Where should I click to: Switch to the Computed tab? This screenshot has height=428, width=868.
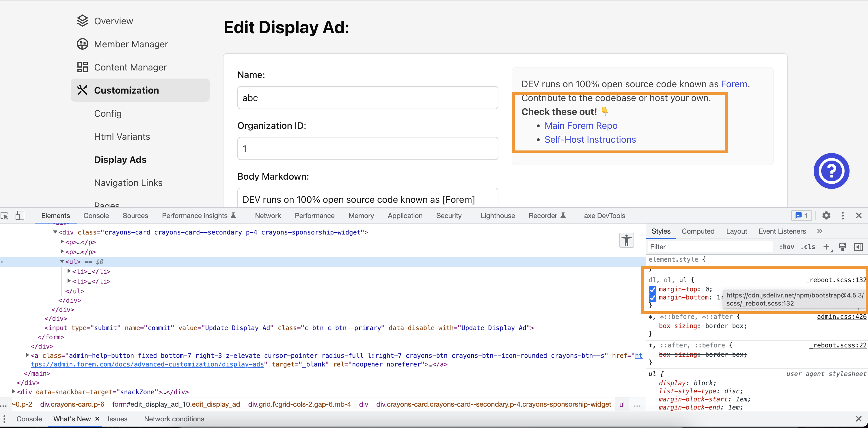click(698, 231)
